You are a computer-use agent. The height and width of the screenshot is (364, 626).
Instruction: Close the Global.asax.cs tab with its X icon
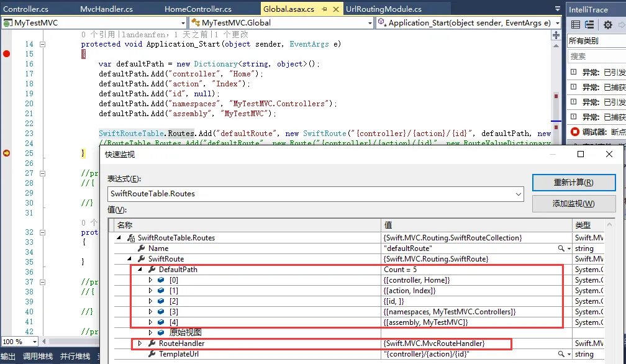[336, 9]
